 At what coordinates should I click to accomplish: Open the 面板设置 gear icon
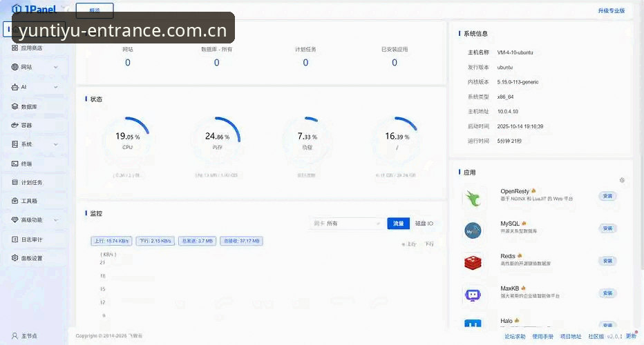click(x=15, y=258)
